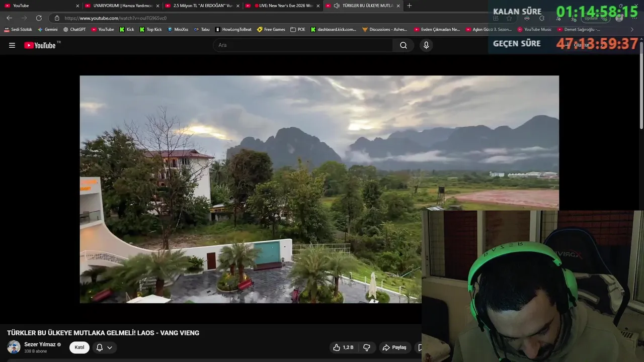Show more bookmarks with the chevron
Screen dimensions: 644x362
click(x=632, y=30)
